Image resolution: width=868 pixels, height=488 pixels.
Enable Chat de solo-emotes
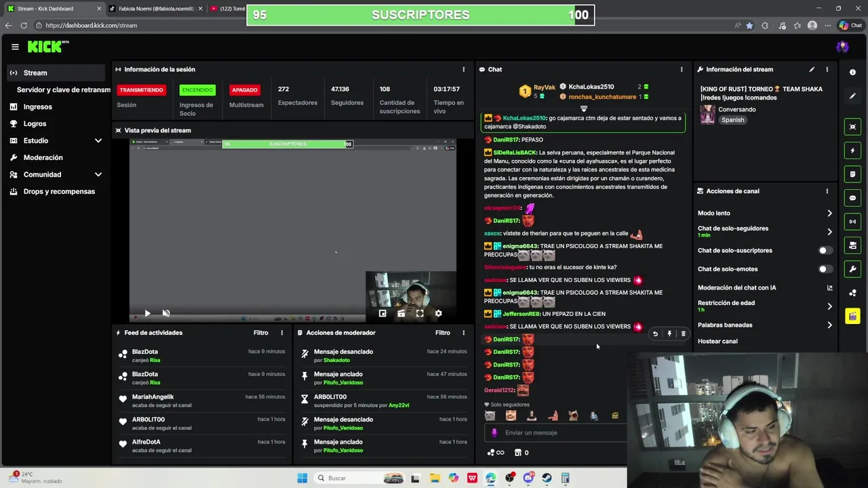825,269
